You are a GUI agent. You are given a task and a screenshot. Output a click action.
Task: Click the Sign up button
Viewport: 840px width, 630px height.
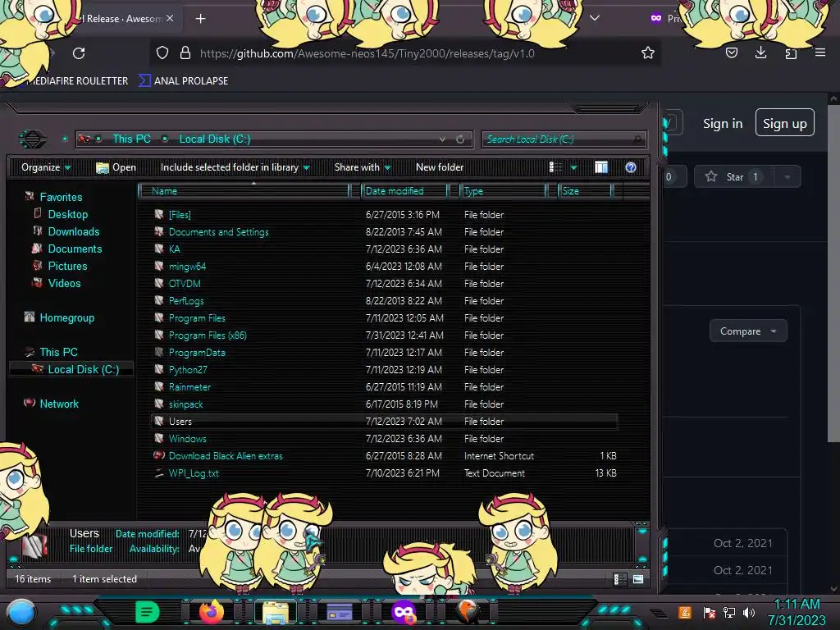point(785,123)
